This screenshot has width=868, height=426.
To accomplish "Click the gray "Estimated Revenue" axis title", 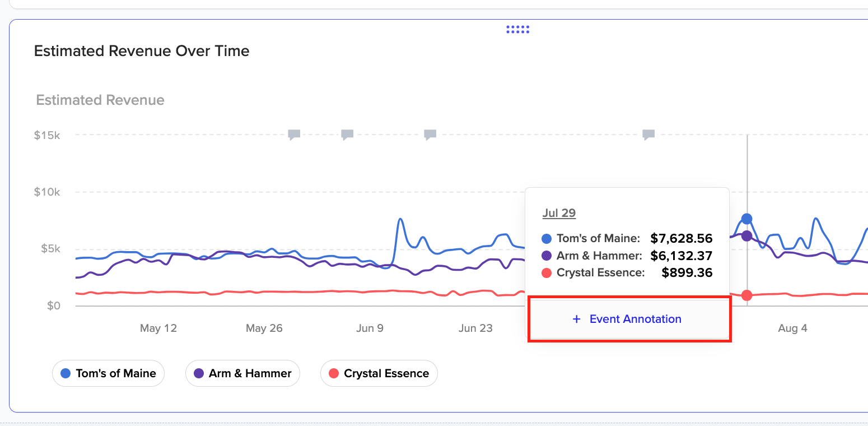I will [100, 100].
